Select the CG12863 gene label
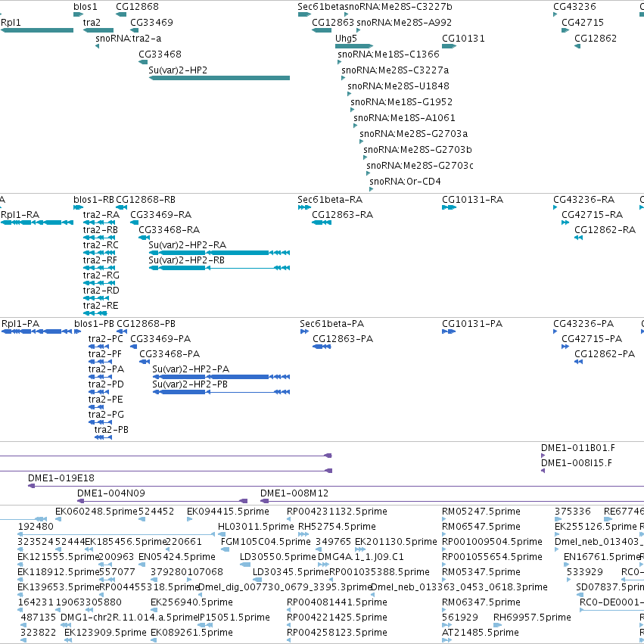 [x=333, y=23]
